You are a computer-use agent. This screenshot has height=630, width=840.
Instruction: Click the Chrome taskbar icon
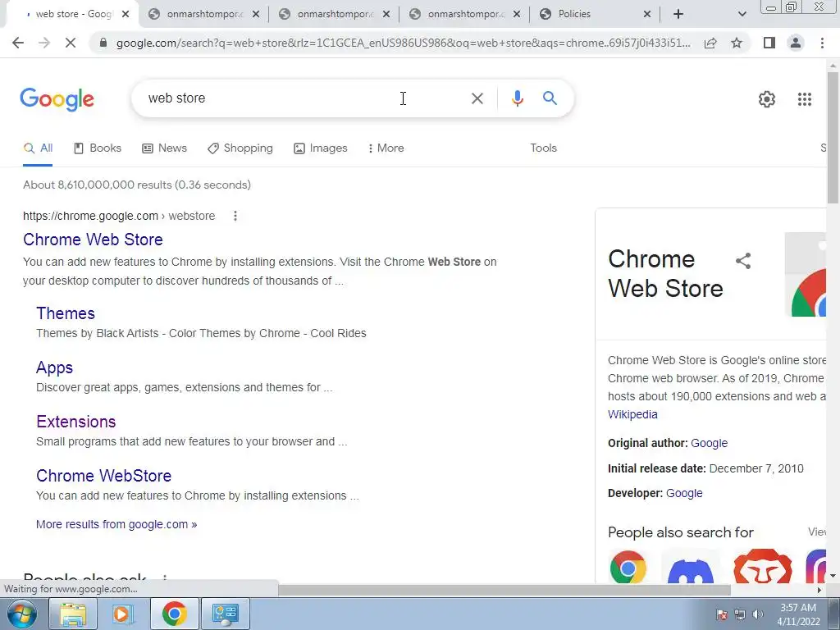point(174,614)
